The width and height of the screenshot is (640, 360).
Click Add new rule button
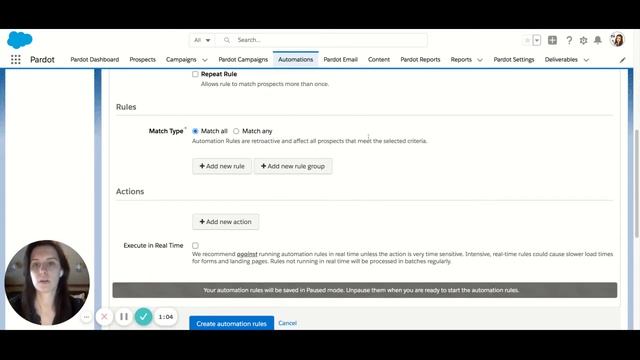pos(222,167)
